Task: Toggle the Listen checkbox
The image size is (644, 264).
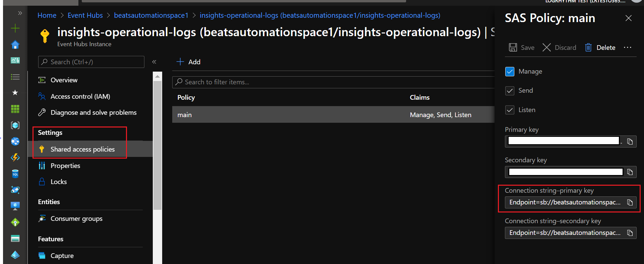Action: [x=510, y=110]
